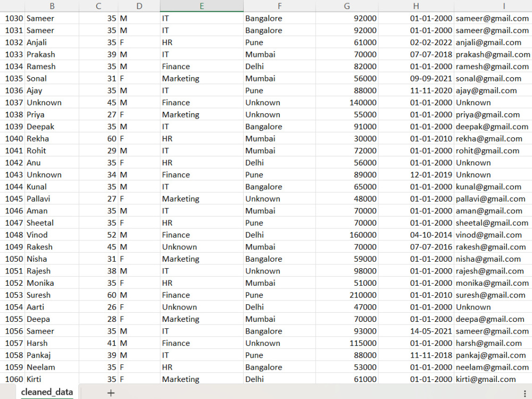Open the cleaned_data sheet tab
This screenshot has height=399, width=532.
[x=47, y=392]
